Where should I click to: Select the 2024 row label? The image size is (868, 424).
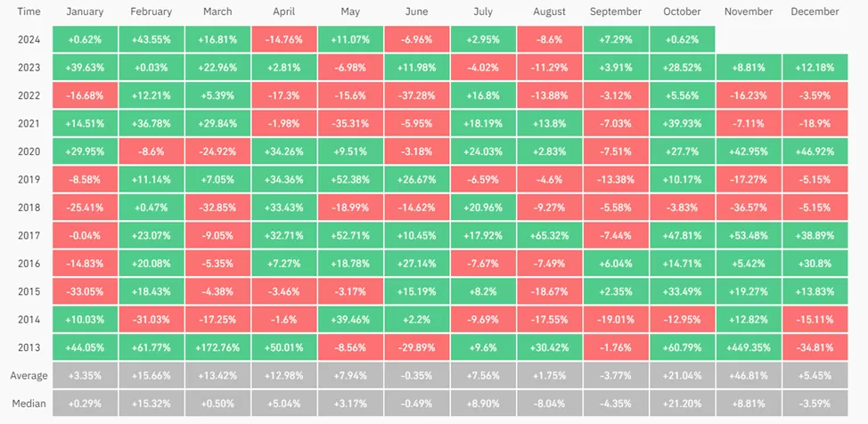pos(27,39)
